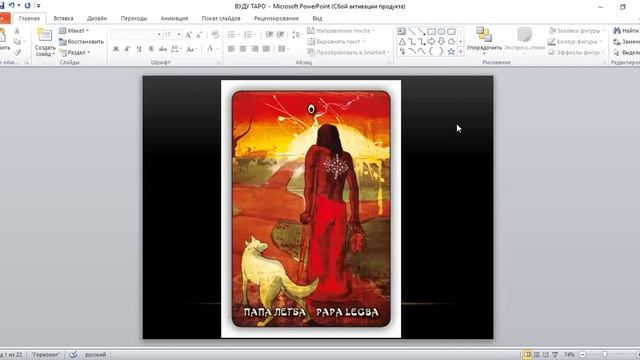Toggle bold (Ж) formatting
640x360 pixels.
(x=116, y=49)
